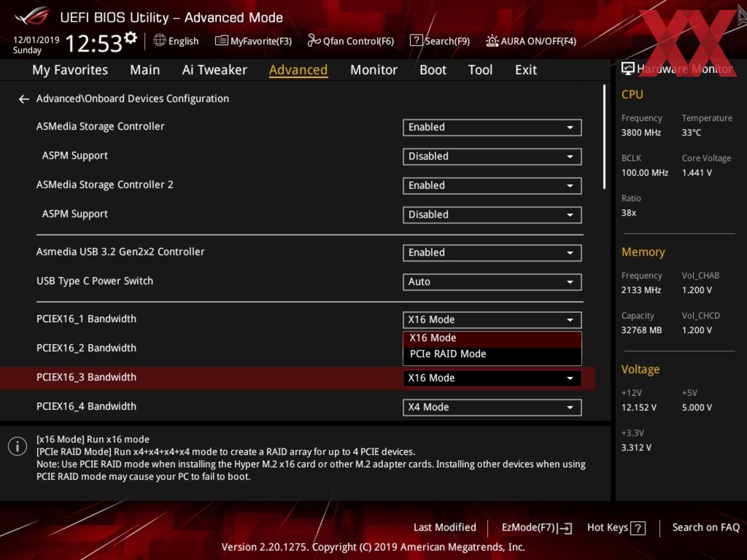747x560 pixels.
Task: Click the globe language icon
Action: pos(159,40)
